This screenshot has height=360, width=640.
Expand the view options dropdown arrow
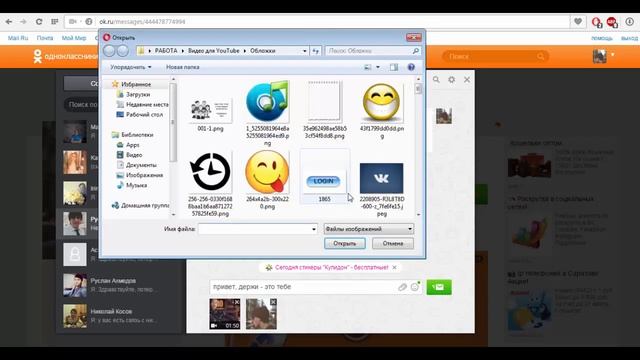(378, 67)
